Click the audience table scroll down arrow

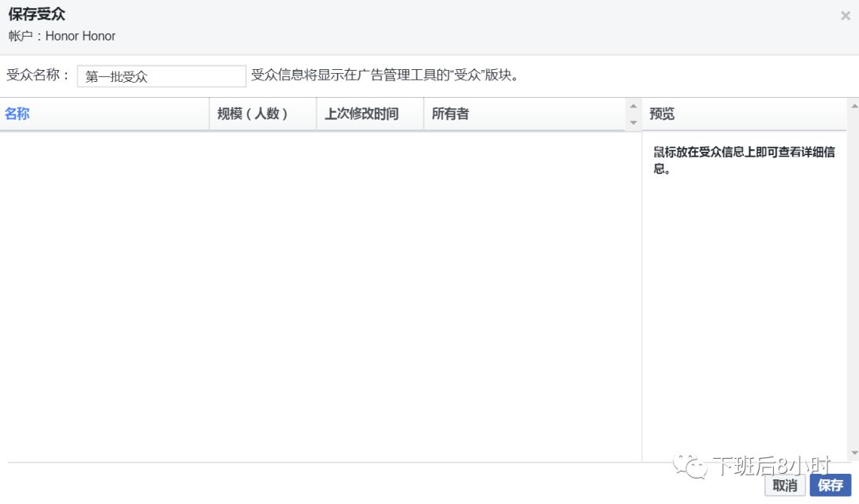pos(633,122)
